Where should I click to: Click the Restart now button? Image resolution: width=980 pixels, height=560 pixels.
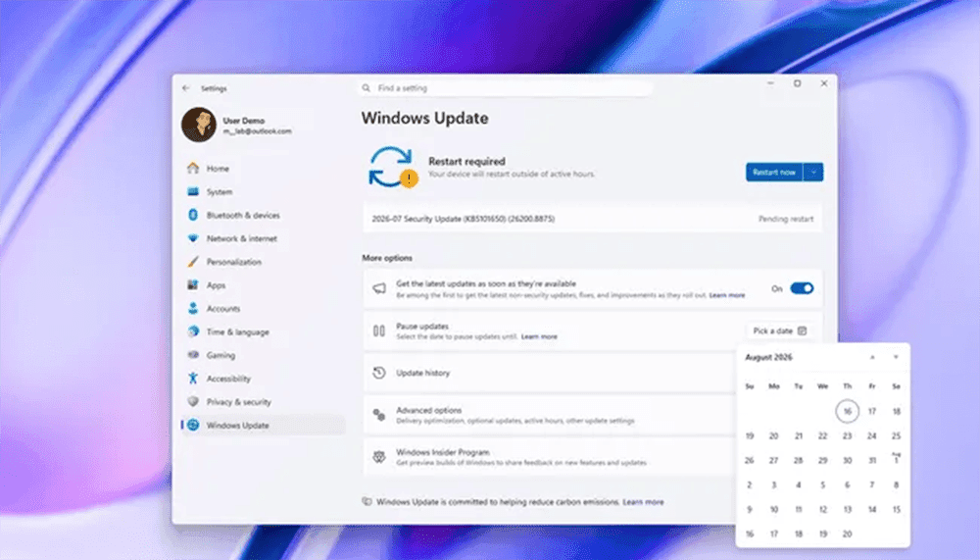coord(774,172)
